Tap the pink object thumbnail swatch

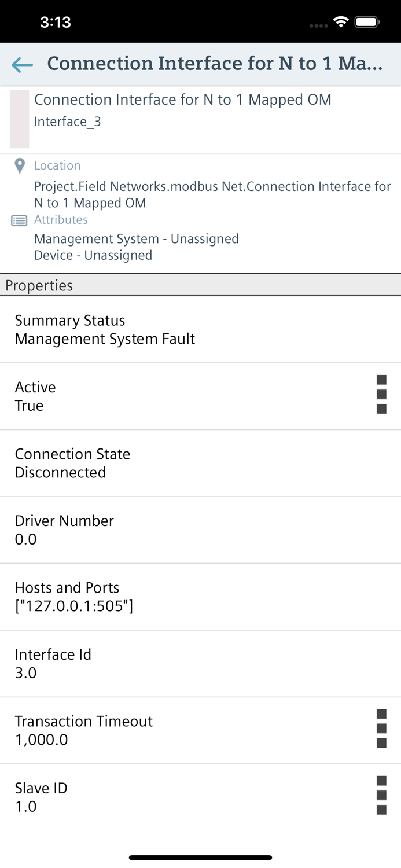click(20, 119)
